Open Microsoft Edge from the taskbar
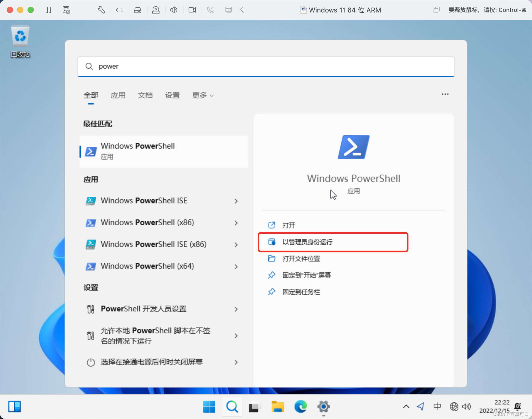The height and width of the screenshot is (419, 532). pos(301,407)
